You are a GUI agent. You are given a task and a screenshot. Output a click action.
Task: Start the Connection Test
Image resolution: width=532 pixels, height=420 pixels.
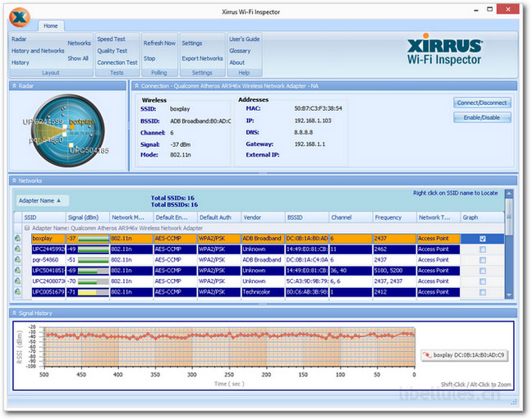117,62
